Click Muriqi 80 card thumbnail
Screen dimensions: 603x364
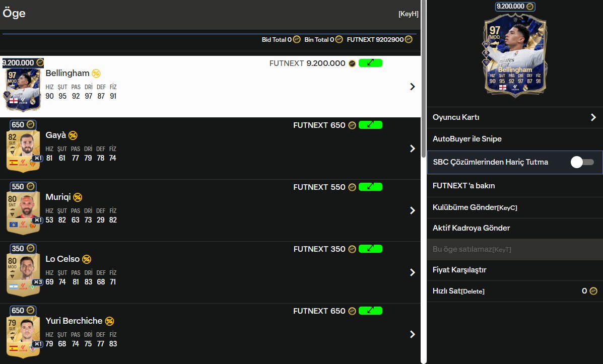point(23,212)
